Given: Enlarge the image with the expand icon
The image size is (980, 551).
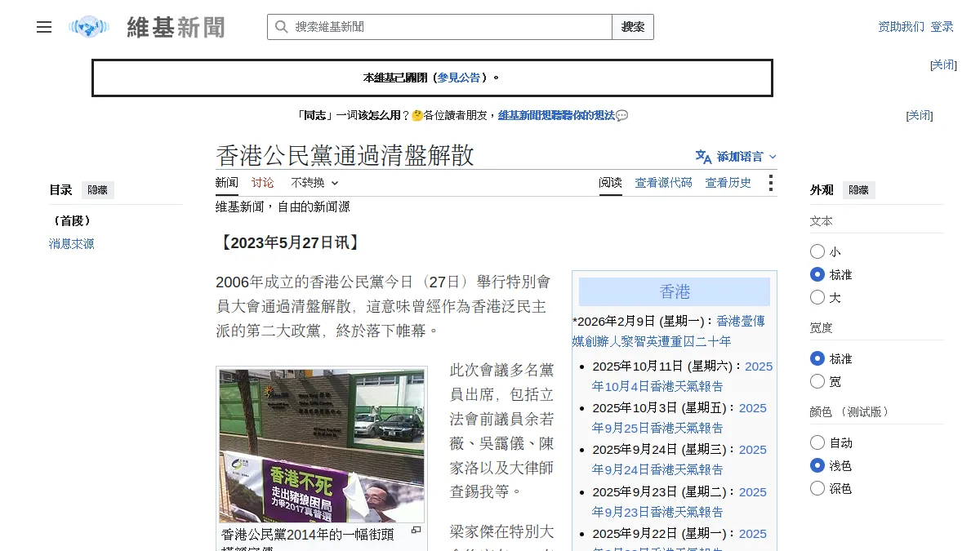Looking at the screenshot, I should [416, 531].
